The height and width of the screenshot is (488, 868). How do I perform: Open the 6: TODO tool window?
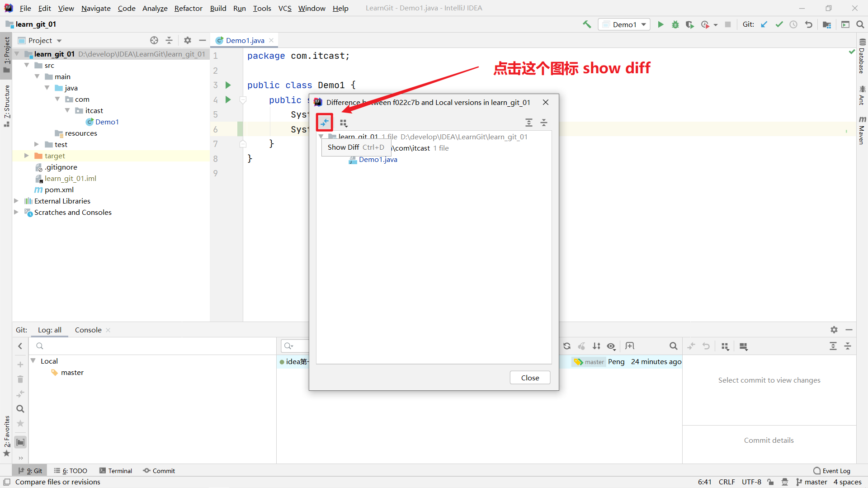[71, 471]
